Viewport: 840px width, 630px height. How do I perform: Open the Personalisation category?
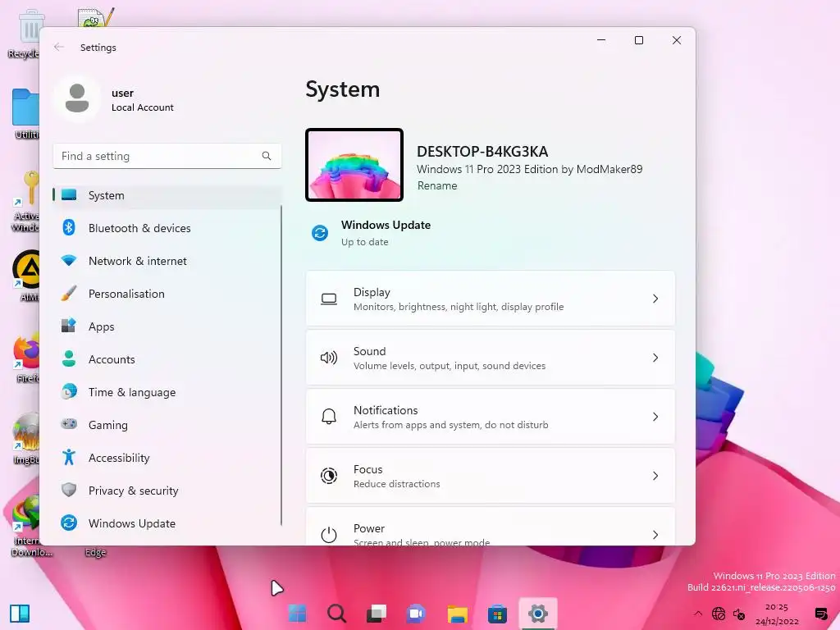(x=167, y=294)
